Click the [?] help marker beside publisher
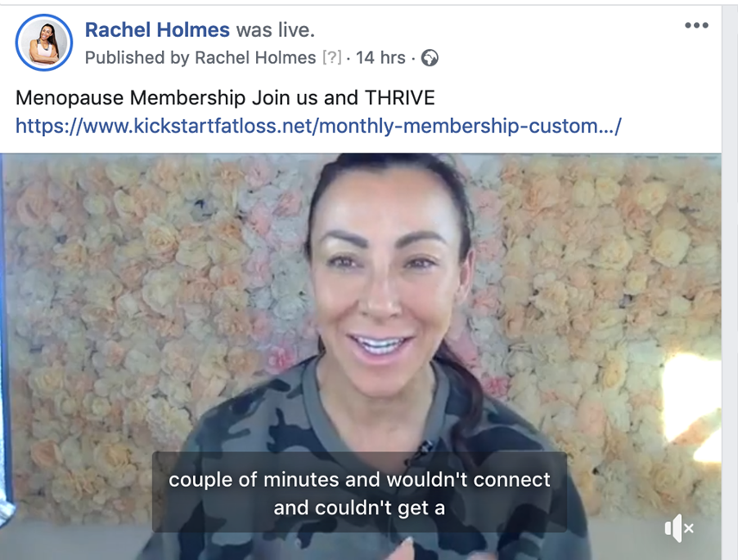This screenshot has width=738, height=560. click(332, 58)
